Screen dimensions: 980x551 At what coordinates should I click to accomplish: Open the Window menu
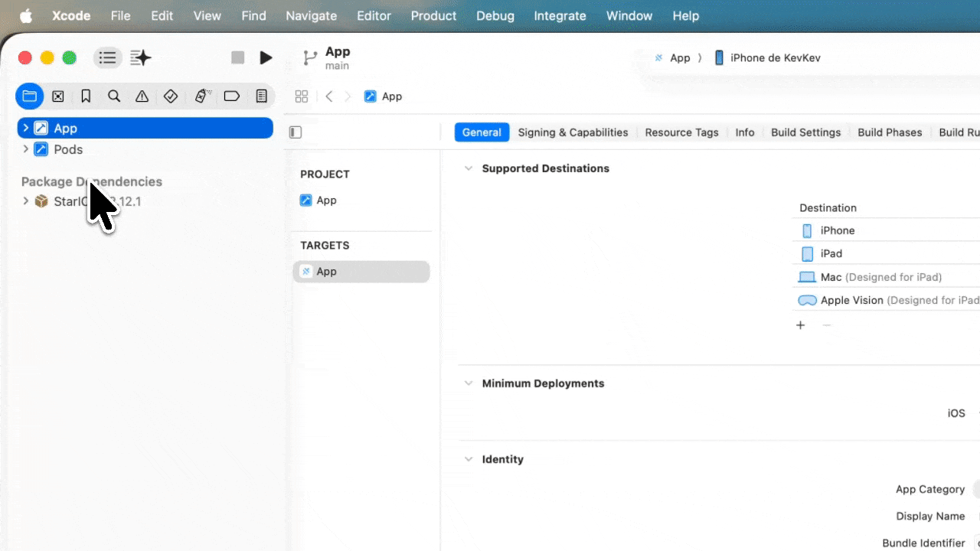[629, 15]
